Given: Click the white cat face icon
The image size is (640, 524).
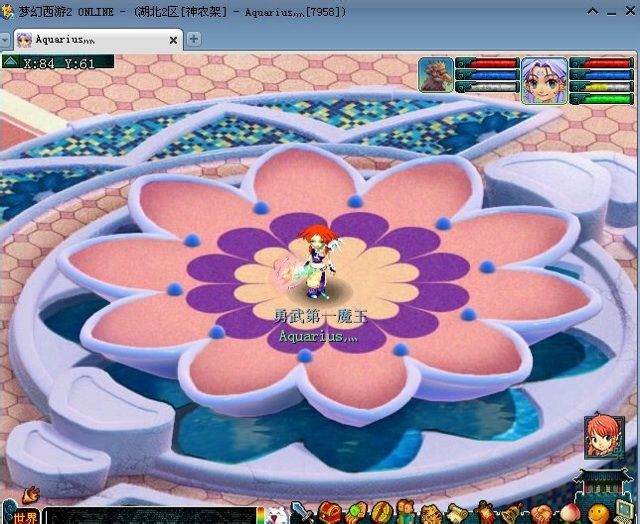Looking at the screenshot, I should [277, 515].
